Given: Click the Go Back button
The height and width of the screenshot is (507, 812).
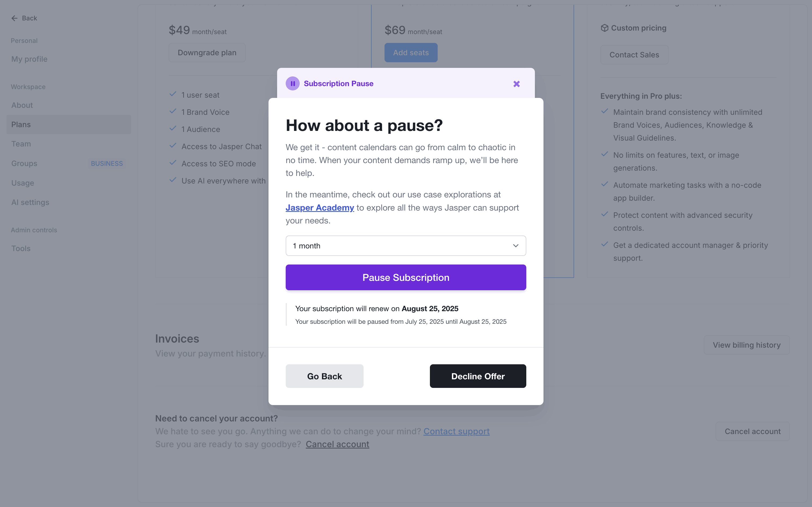Looking at the screenshot, I should 324,376.
